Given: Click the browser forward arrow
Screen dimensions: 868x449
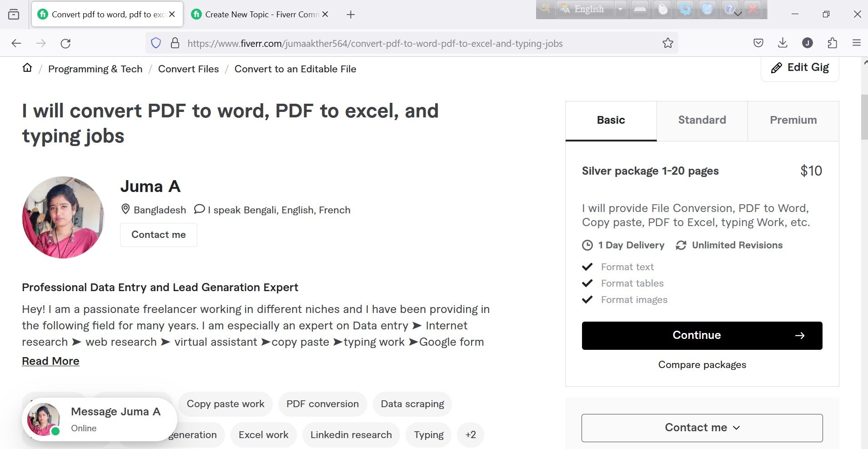Looking at the screenshot, I should click(x=41, y=43).
